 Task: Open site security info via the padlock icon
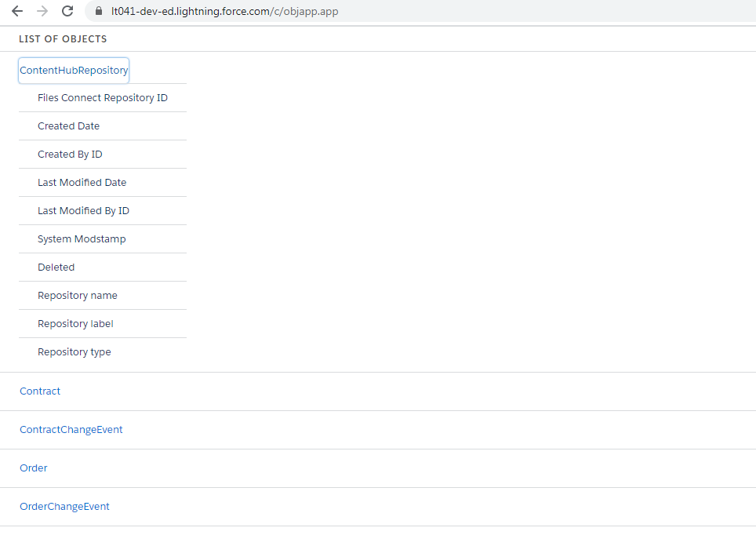pos(98,11)
